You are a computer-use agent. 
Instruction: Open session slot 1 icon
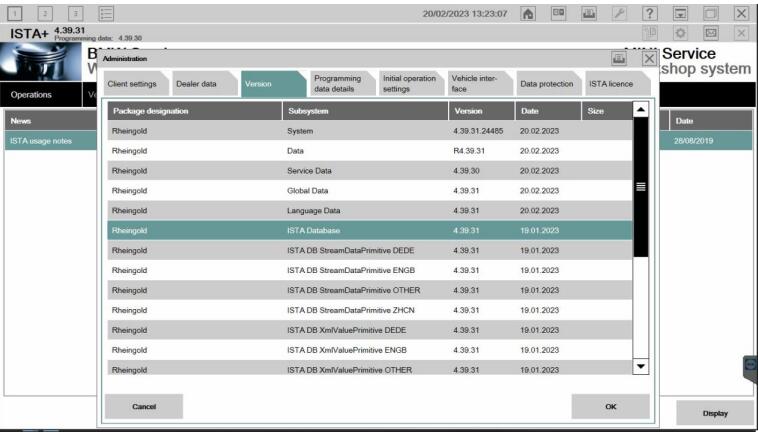click(15, 14)
